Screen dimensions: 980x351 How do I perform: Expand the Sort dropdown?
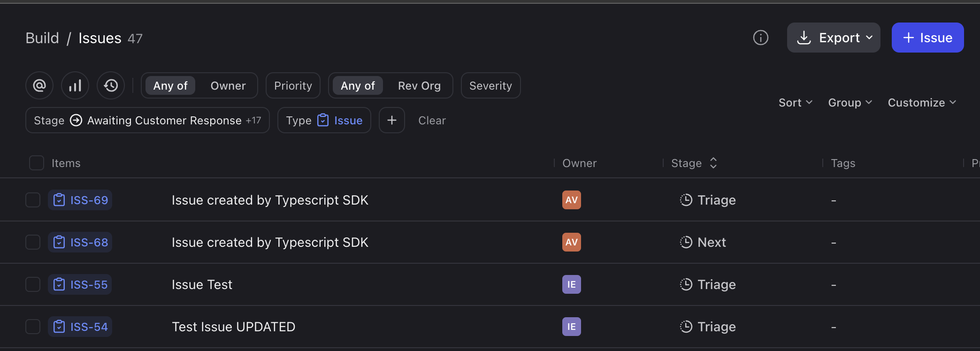(x=795, y=103)
